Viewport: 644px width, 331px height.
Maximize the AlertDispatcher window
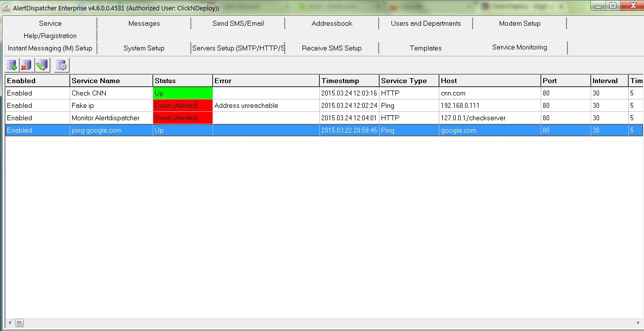tap(613, 5)
